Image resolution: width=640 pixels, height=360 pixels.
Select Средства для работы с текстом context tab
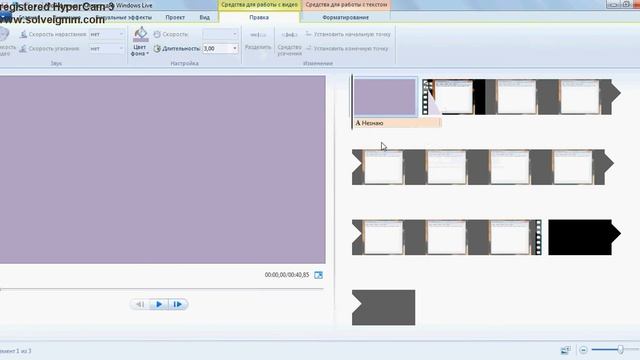(x=346, y=5)
